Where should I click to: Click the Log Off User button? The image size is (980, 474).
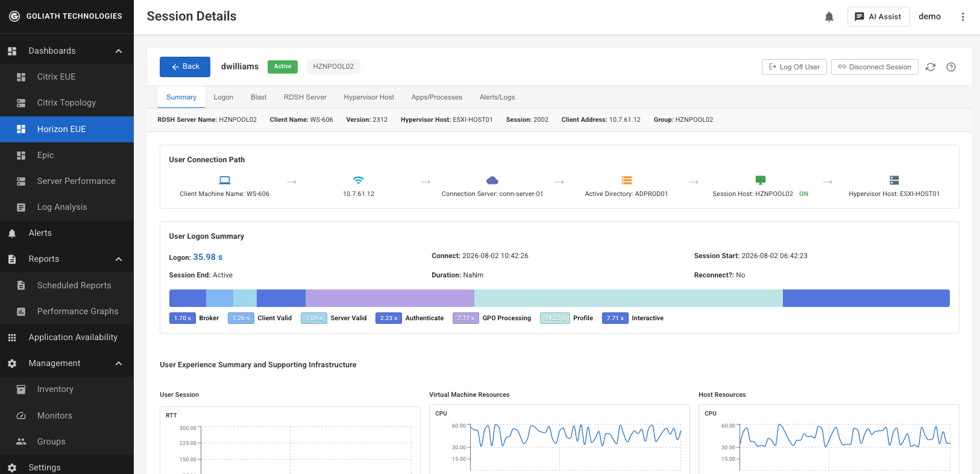coord(794,67)
